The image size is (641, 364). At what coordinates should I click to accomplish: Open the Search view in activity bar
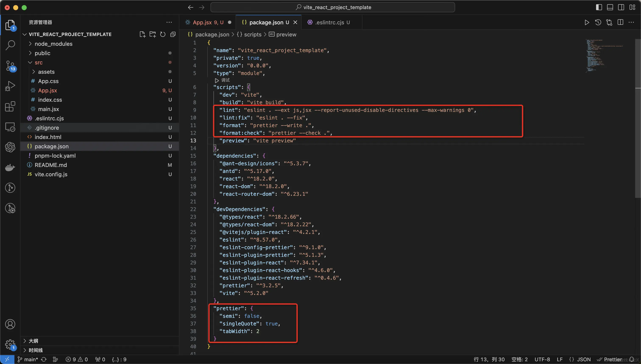pos(10,45)
